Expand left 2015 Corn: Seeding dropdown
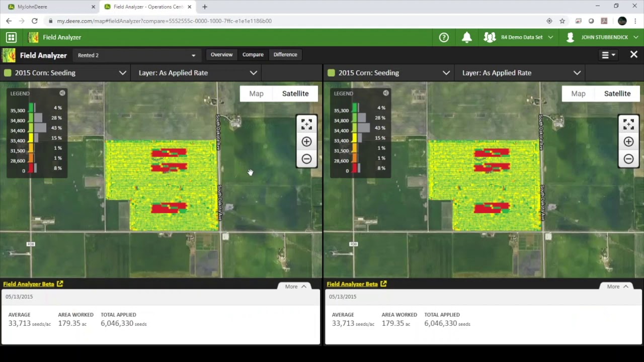The height and width of the screenshot is (362, 644). (x=65, y=73)
